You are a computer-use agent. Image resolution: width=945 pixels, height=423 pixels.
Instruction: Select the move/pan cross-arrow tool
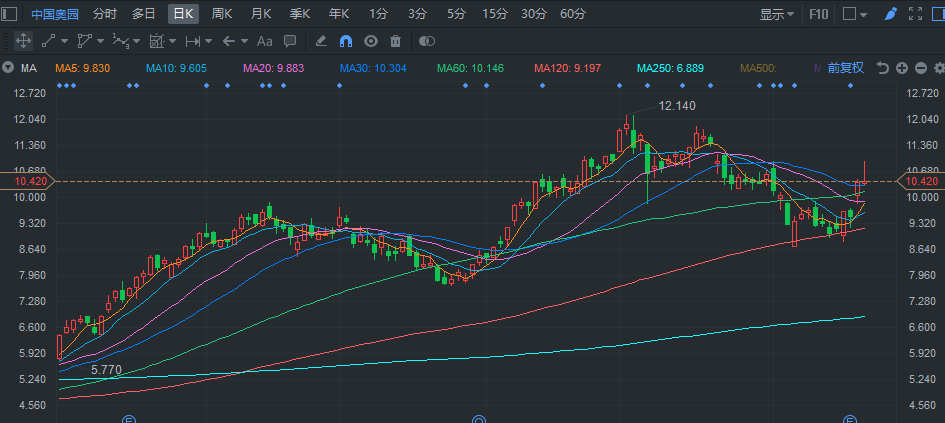pos(23,41)
